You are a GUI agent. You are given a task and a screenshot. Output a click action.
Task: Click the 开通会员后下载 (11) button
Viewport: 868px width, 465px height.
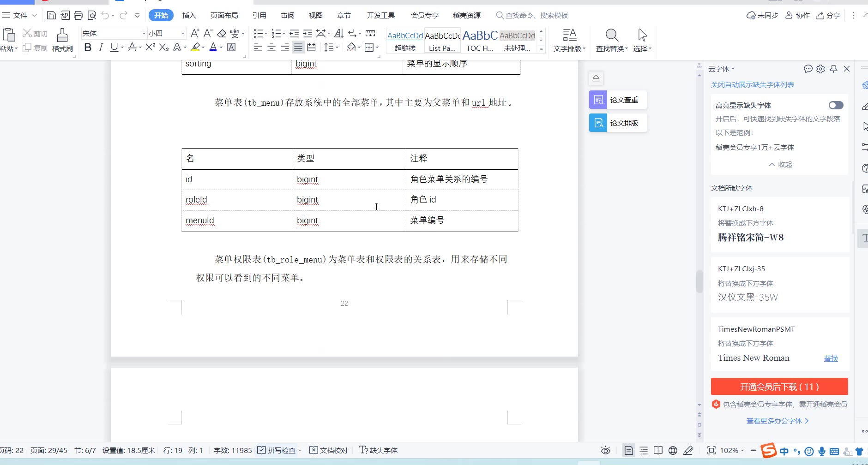coord(779,387)
